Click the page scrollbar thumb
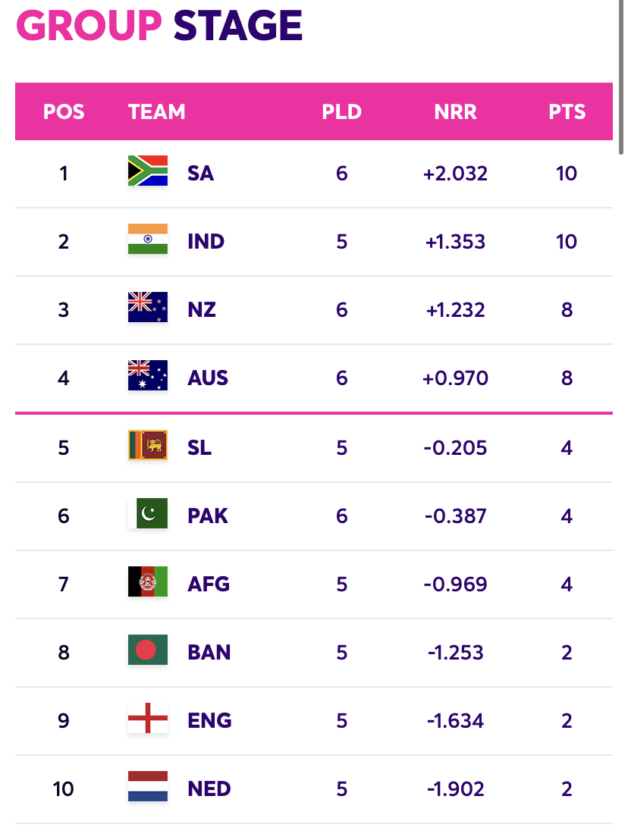The width and height of the screenshot is (628, 840). 621,77
